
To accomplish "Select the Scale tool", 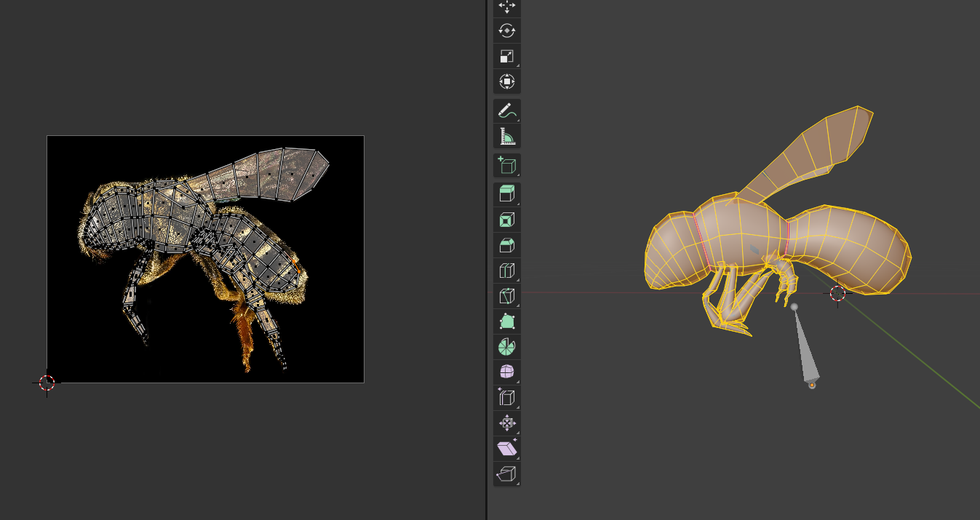I will coord(507,56).
